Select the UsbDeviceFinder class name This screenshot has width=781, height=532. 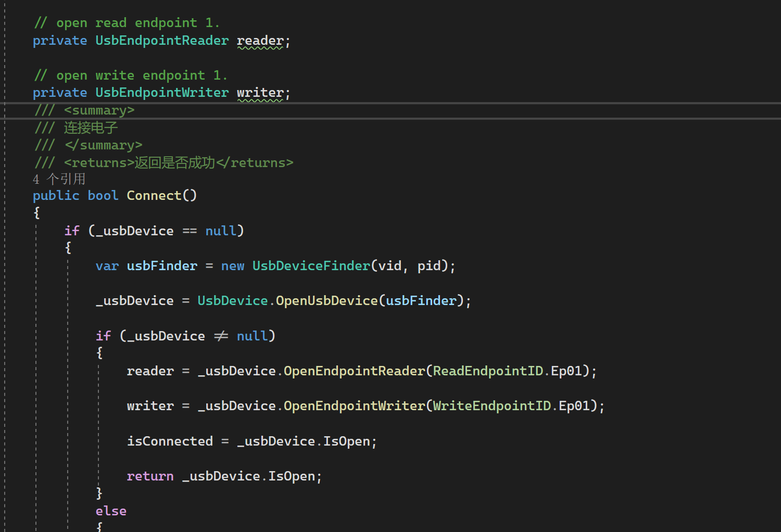pos(311,265)
